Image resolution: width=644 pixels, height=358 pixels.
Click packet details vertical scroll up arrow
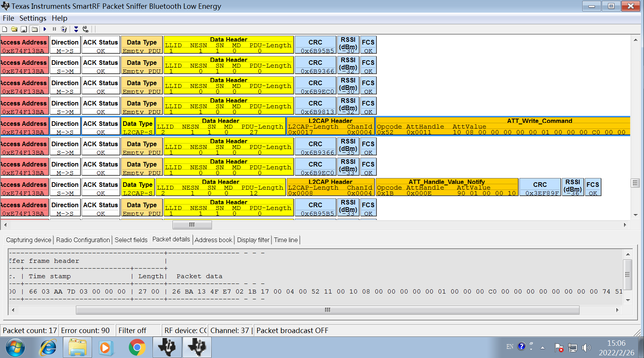coord(628,254)
